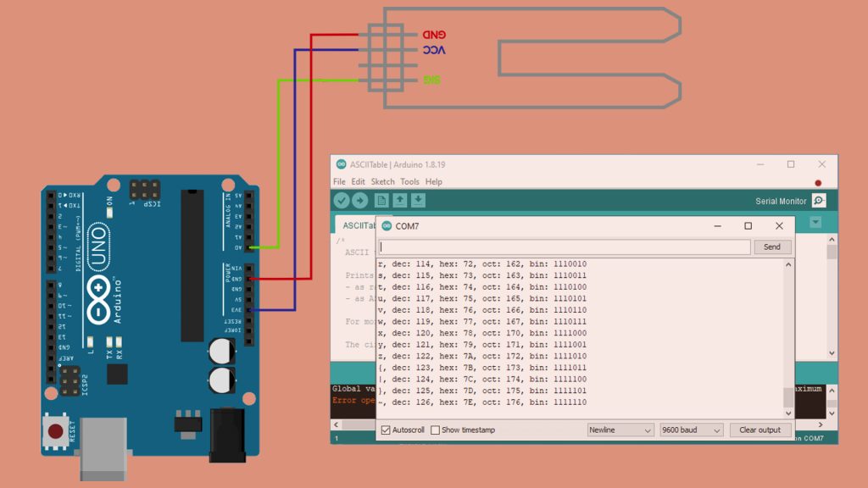The image size is (868, 488).
Task: Click the Clear output button
Action: 759,430
